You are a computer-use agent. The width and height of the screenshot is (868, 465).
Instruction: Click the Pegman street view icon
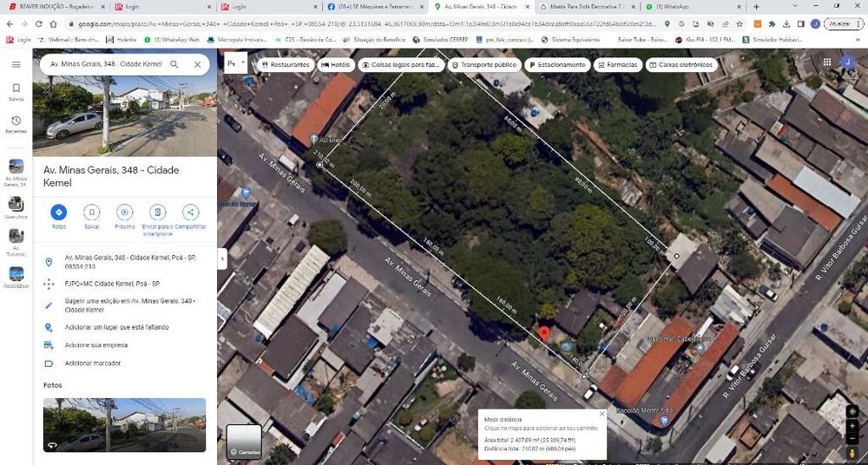point(852,454)
